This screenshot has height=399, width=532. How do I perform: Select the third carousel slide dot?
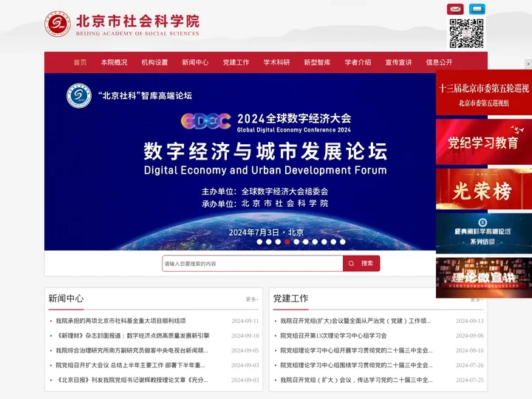[278, 242]
